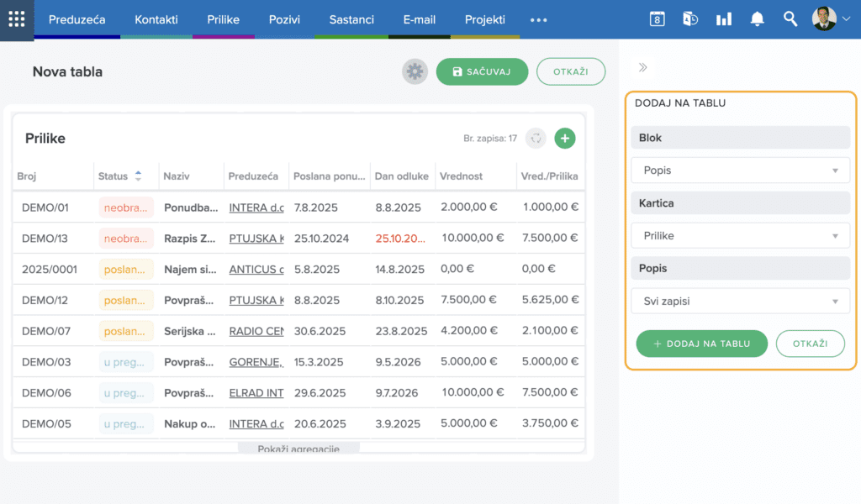Screen dimensions: 861x504
Task: Open the notifications bell
Action: [x=758, y=19]
